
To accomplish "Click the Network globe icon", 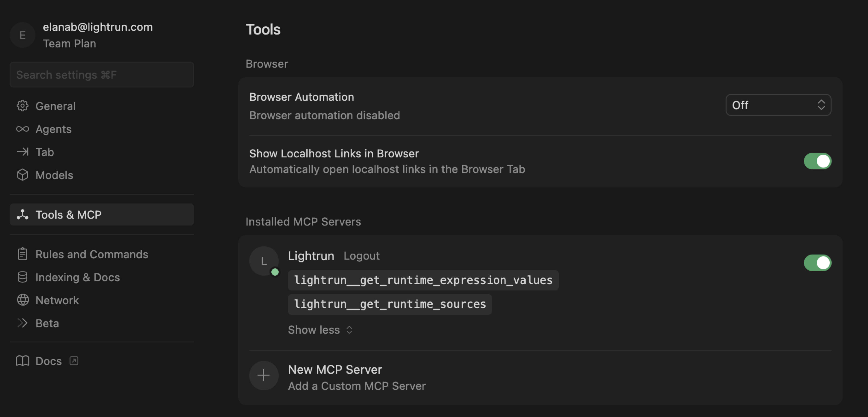I will click(x=22, y=300).
